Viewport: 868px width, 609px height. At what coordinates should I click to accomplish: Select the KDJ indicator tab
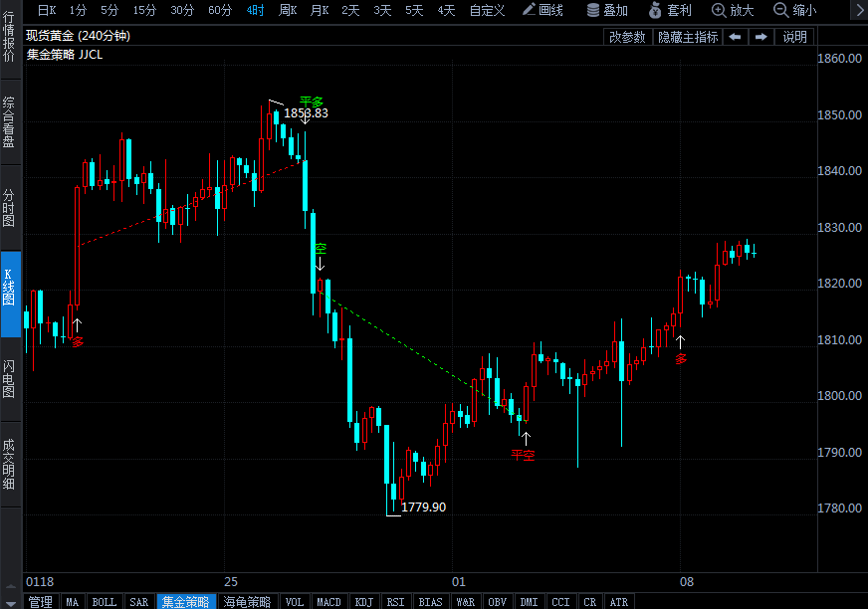pos(364,602)
